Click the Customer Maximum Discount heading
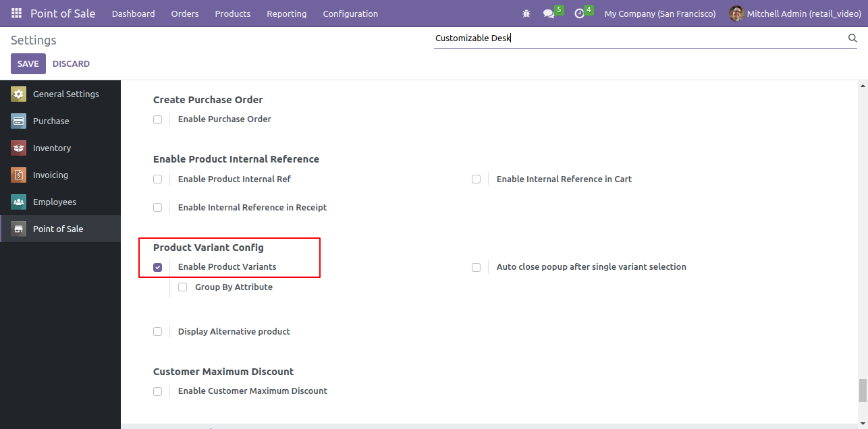 click(223, 372)
